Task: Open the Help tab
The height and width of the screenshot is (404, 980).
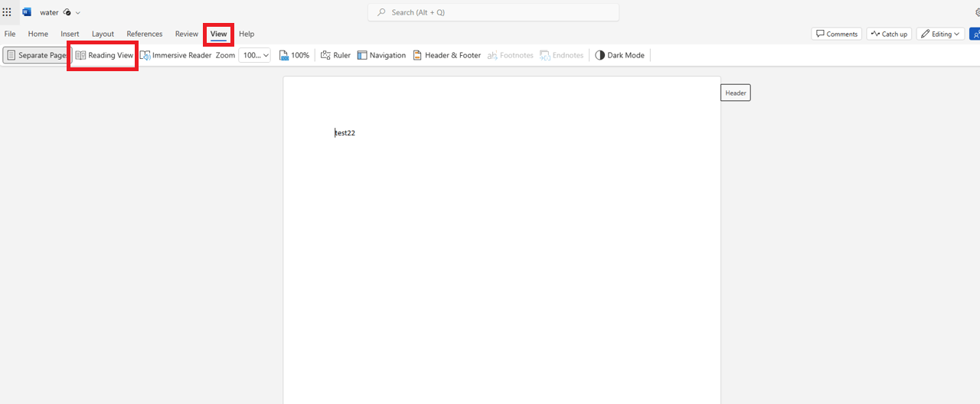Action: point(247,34)
